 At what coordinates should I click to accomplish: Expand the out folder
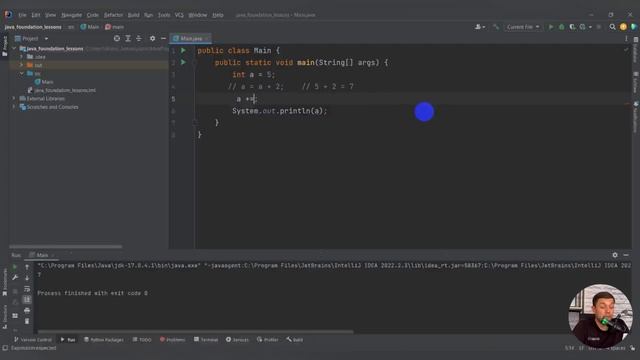[22, 65]
